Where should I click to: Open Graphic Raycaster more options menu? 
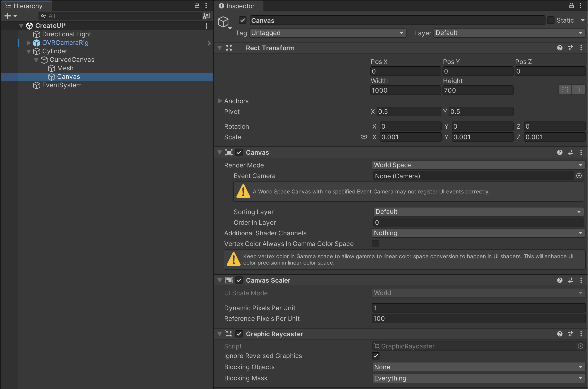point(581,334)
